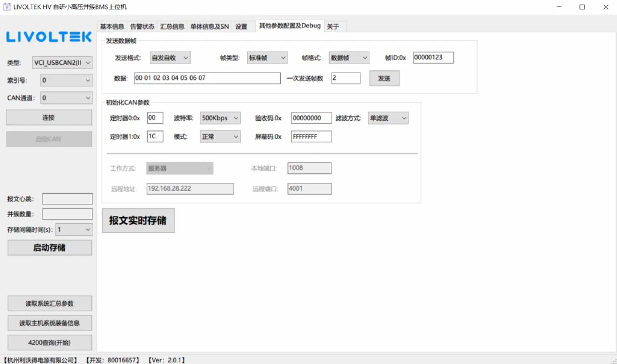Click the 发送 button

click(x=384, y=78)
